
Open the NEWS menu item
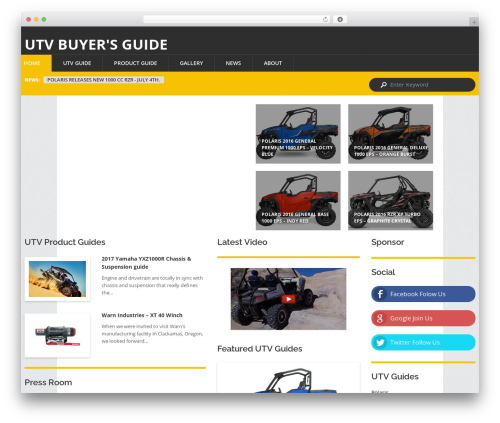(233, 63)
